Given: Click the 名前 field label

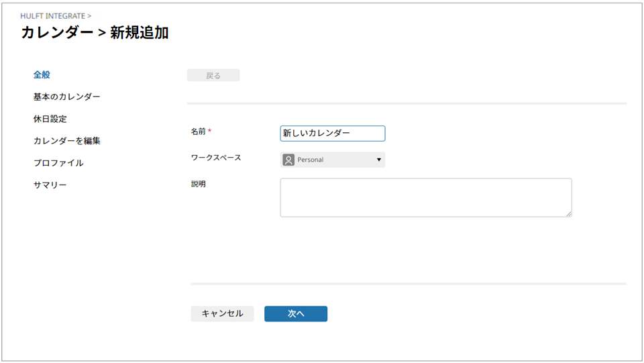Looking at the screenshot, I should 198,132.
